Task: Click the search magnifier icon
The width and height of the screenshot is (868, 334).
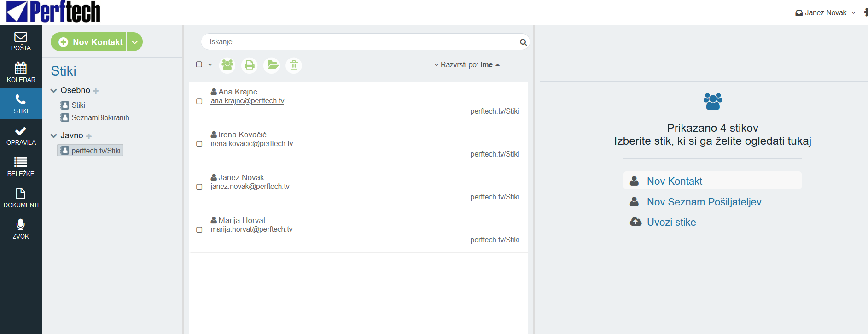Action: click(x=523, y=42)
